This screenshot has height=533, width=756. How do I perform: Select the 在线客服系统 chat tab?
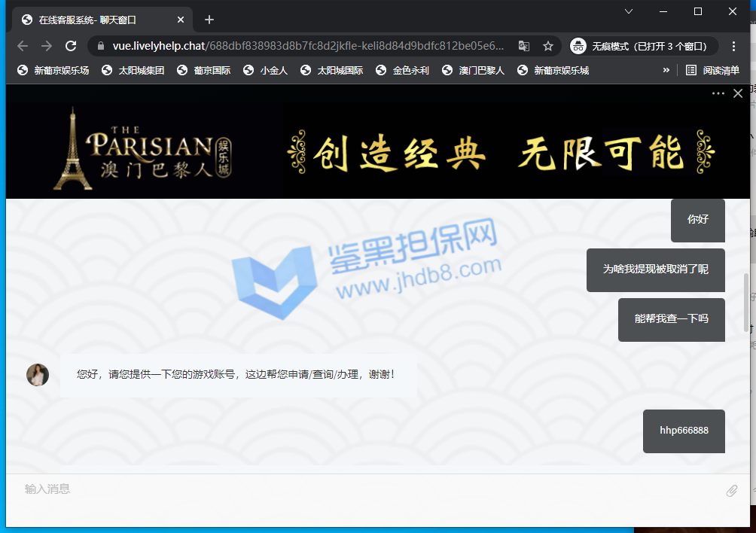[98, 20]
